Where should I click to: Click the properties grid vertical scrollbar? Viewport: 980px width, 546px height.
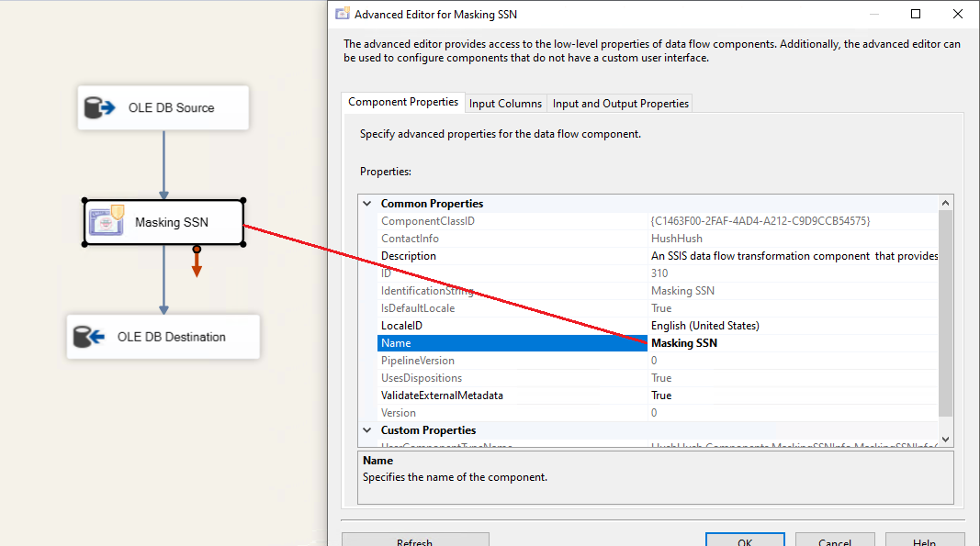(x=946, y=312)
